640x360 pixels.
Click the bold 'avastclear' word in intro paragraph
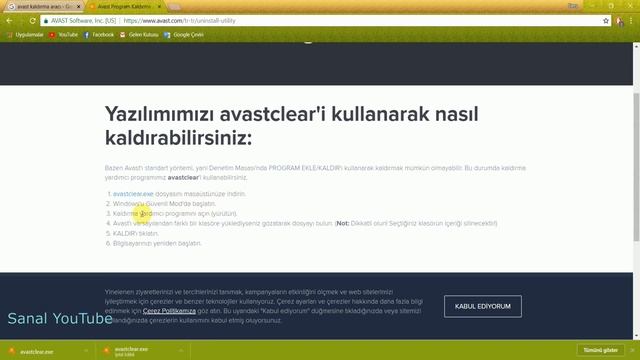pos(183,178)
